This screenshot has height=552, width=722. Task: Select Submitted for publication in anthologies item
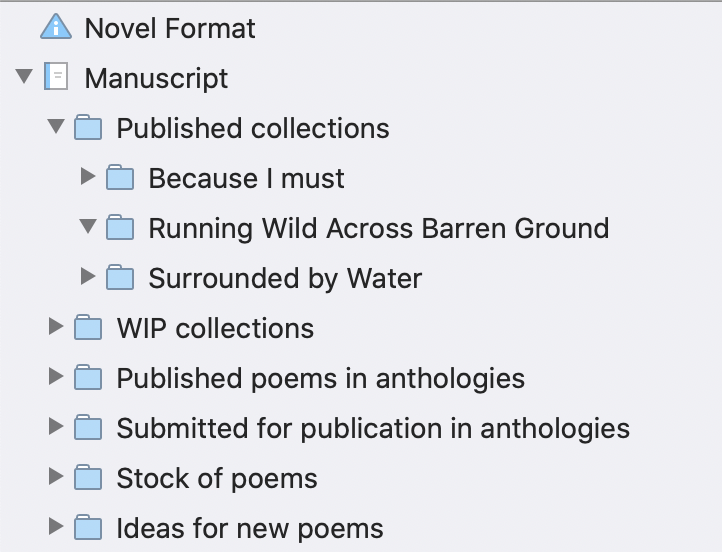click(373, 428)
